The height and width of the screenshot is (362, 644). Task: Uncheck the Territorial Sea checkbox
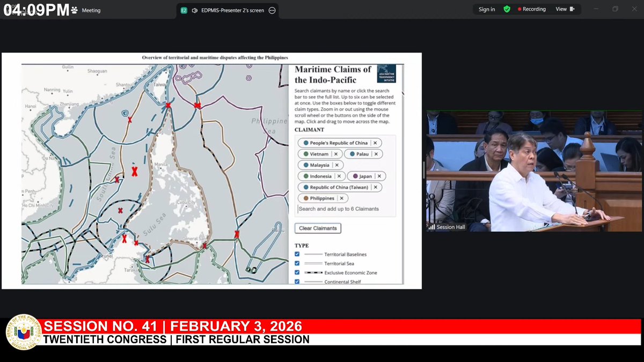click(297, 263)
